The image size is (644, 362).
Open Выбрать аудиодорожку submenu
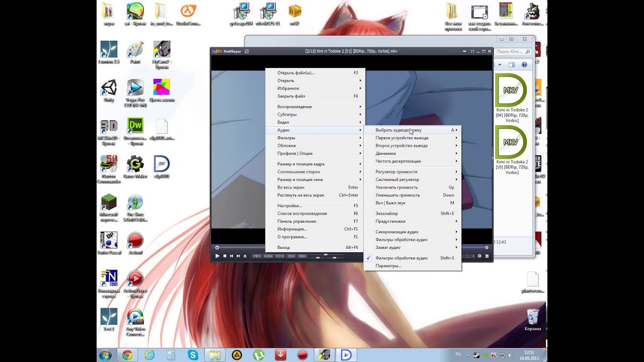[413, 130]
